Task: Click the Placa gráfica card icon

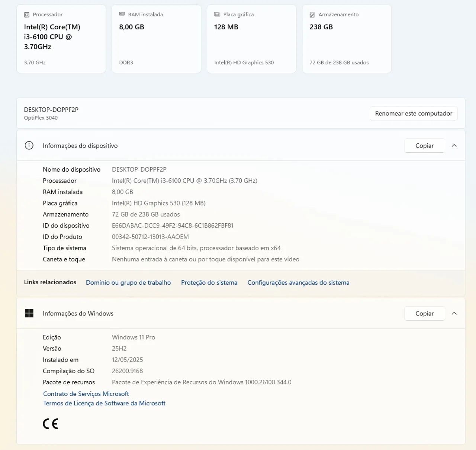Action: (x=217, y=14)
